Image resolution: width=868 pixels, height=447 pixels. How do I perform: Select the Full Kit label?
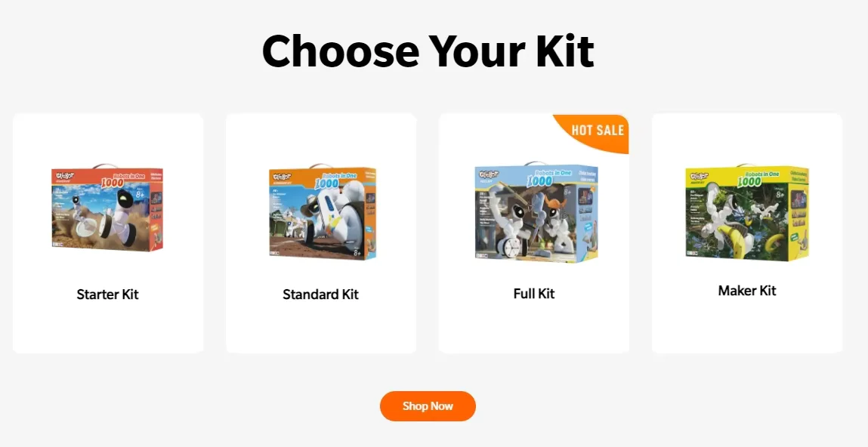click(x=533, y=293)
